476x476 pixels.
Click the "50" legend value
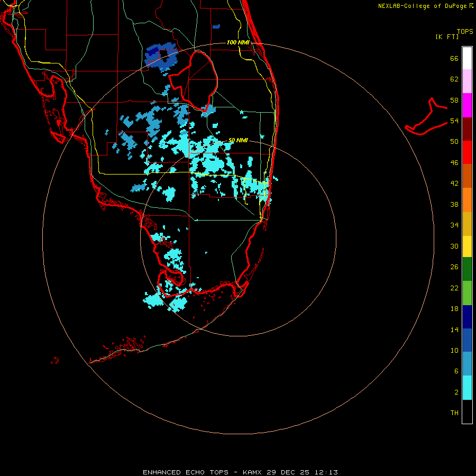[x=454, y=142]
